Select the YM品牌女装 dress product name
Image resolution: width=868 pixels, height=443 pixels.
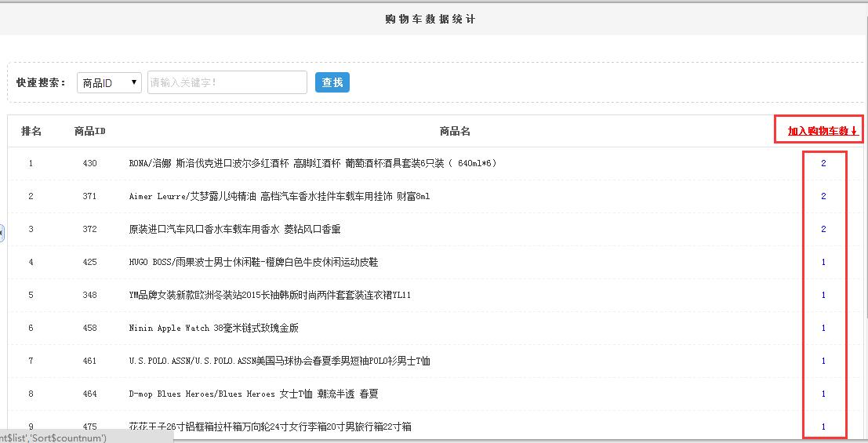pos(271,295)
